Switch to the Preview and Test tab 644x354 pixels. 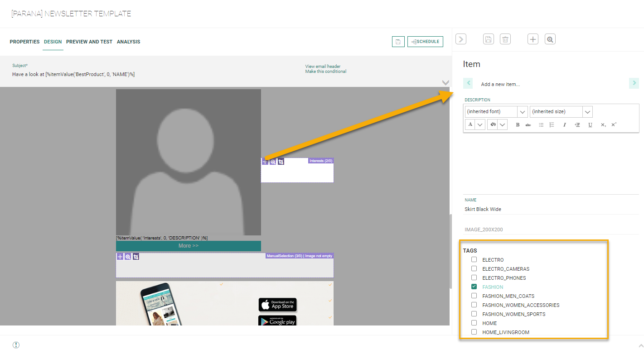[x=89, y=42]
